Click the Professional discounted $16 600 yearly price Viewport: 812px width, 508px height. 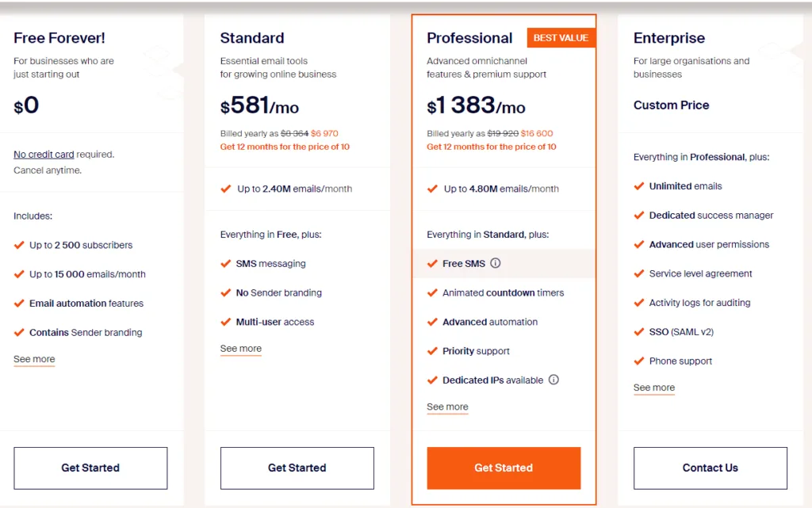(x=537, y=133)
